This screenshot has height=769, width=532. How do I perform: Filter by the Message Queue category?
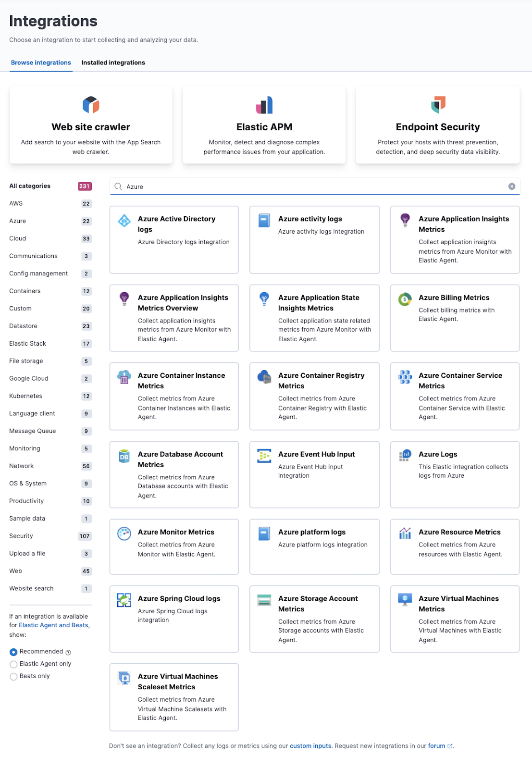(x=50, y=431)
